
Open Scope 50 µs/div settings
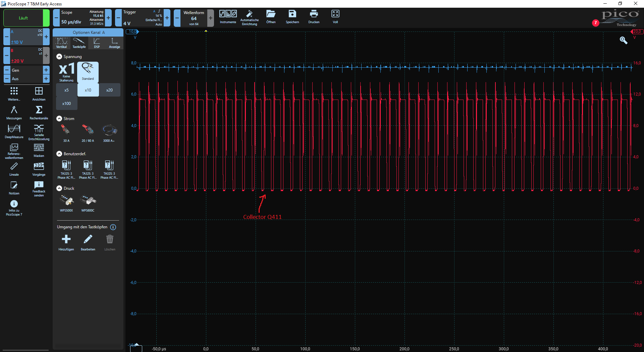pos(82,18)
